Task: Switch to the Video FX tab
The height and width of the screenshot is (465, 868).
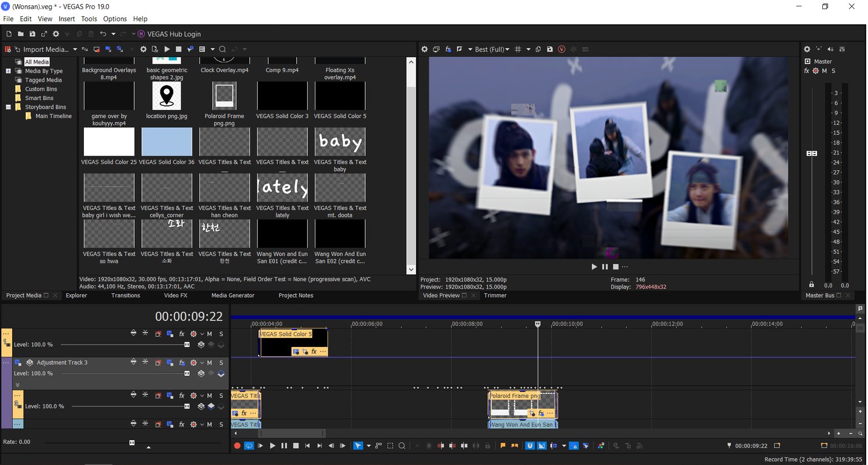Action: 175,296
